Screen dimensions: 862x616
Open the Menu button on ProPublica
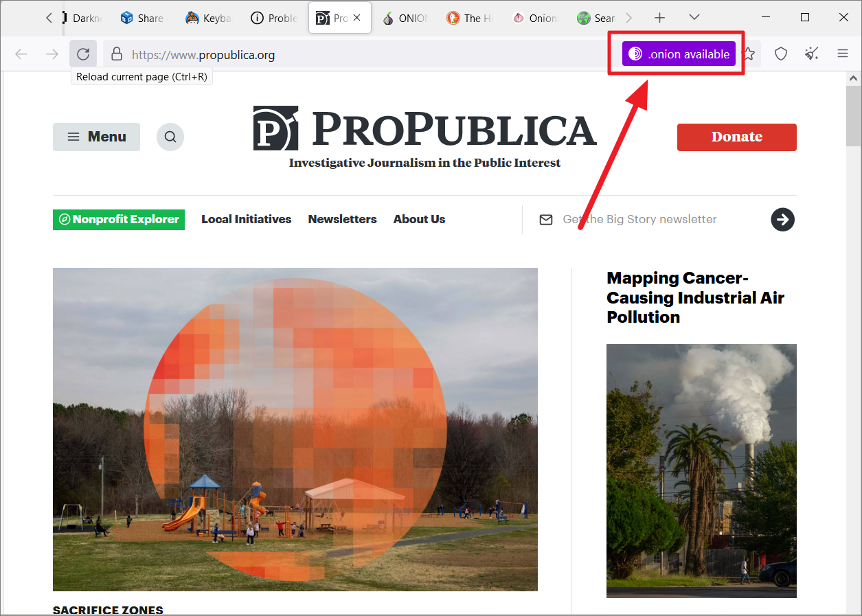pos(96,137)
